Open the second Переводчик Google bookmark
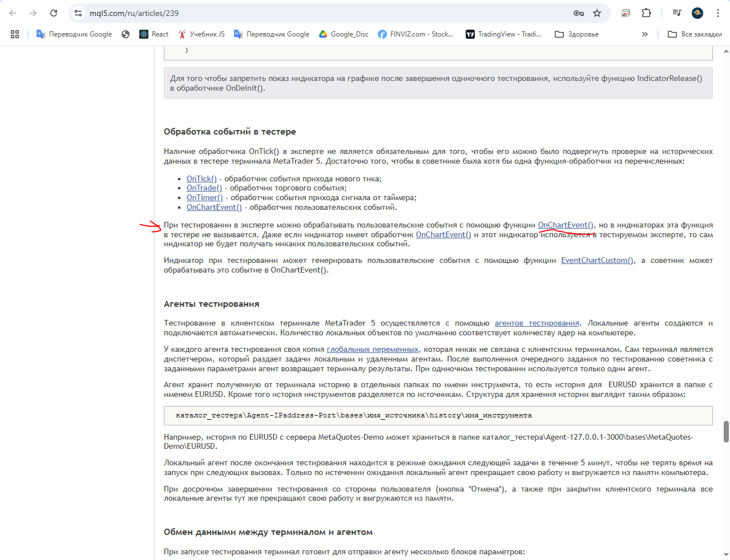Screen dimensions: 730x560 [x=272, y=34]
